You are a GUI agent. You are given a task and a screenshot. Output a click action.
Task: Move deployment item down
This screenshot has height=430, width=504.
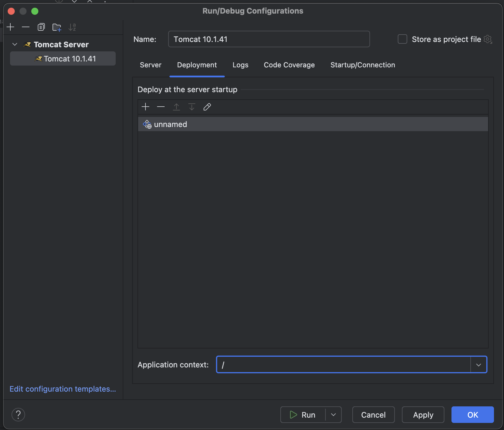pos(192,107)
